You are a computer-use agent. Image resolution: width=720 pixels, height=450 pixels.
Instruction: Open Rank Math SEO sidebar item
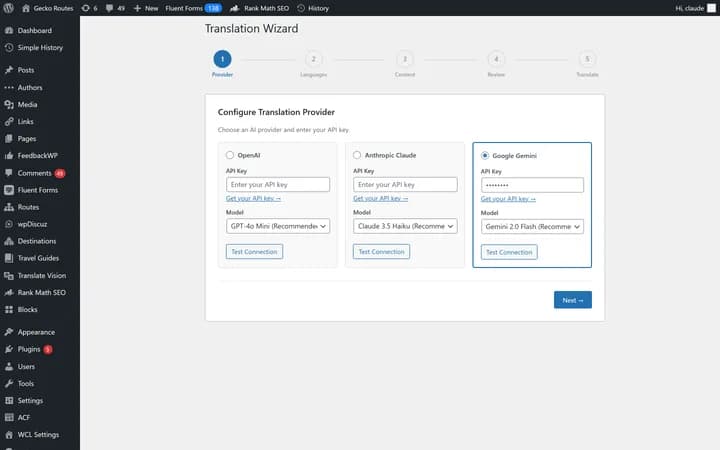coord(40,292)
